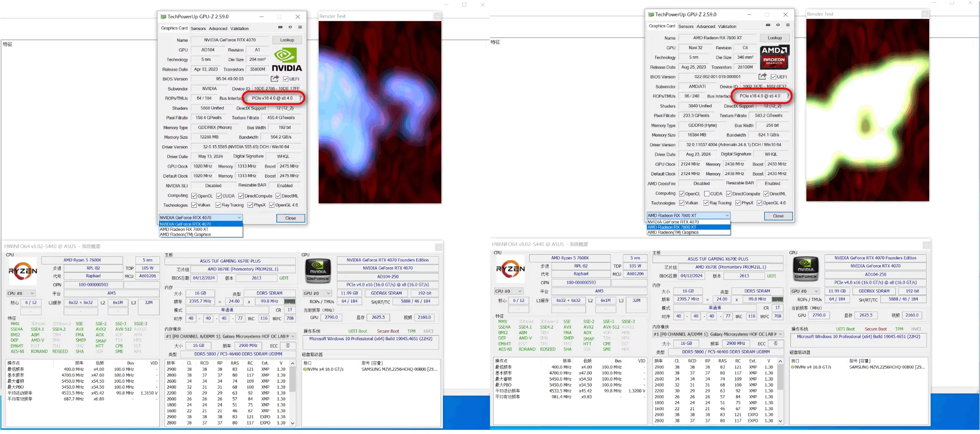Open the hamburger menu in the RTX 4070 GPU-Z window
Image resolution: width=980 pixels, height=434 pixels.
(300, 27)
